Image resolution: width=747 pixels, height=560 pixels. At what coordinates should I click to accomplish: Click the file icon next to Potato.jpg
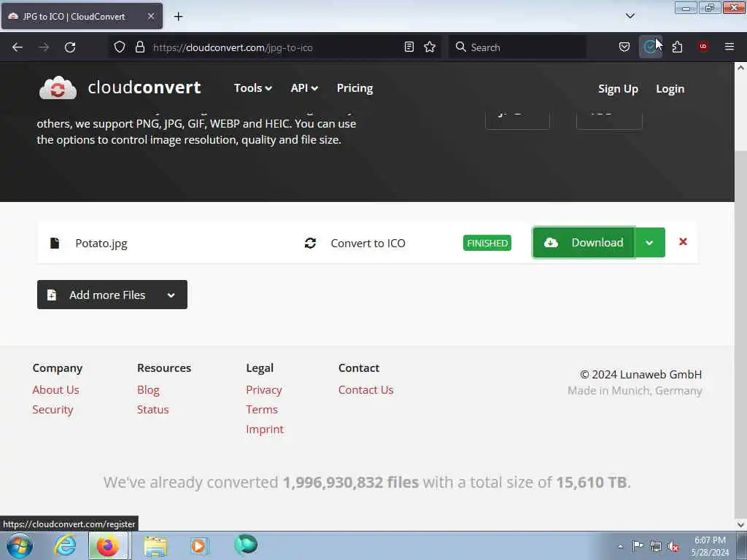tap(55, 243)
